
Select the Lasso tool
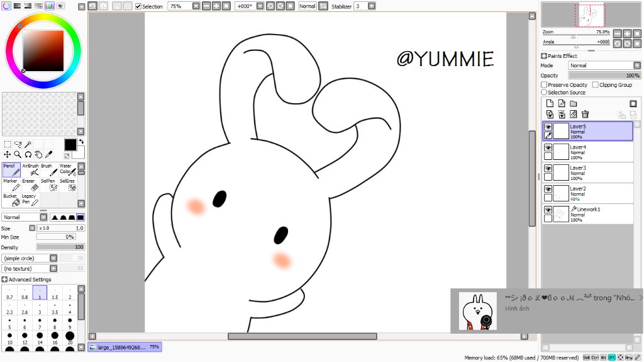[18, 144]
